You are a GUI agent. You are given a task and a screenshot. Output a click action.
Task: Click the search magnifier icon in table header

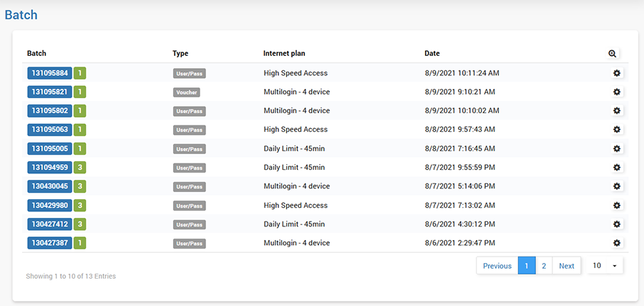tap(613, 54)
